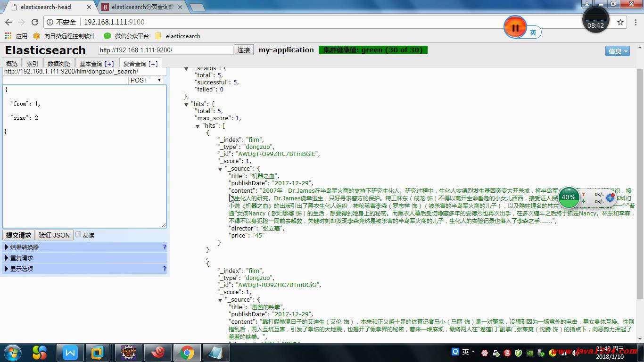
Task: Submit the query with 提交请求
Action: (18, 235)
